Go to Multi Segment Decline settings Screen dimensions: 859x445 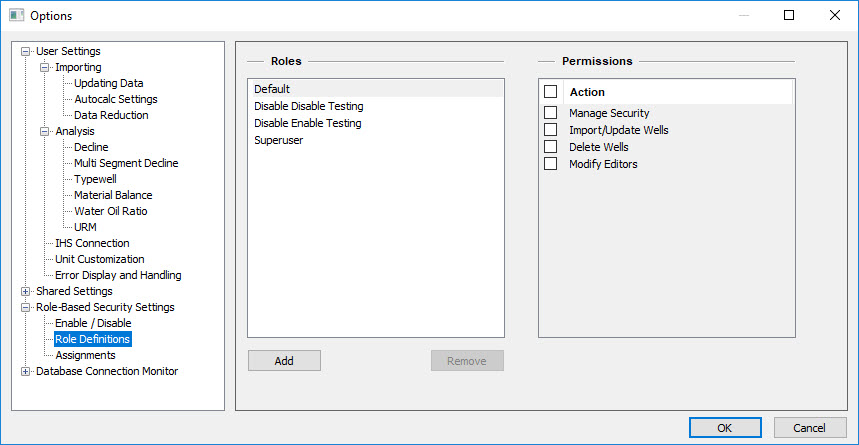click(x=126, y=163)
